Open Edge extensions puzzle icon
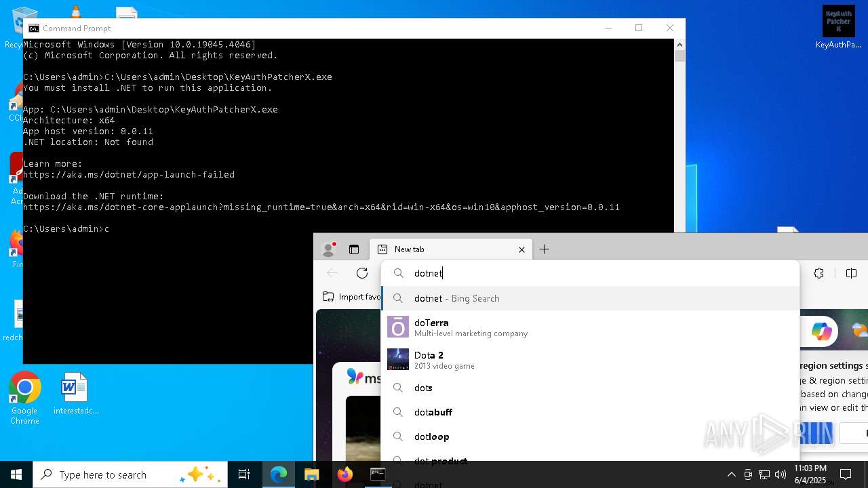 click(819, 273)
